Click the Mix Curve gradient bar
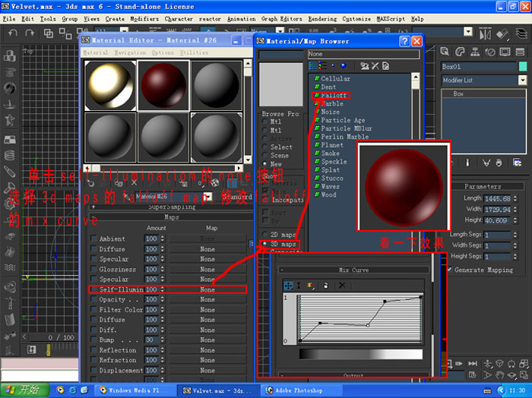The image size is (532, 398). point(361,354)
